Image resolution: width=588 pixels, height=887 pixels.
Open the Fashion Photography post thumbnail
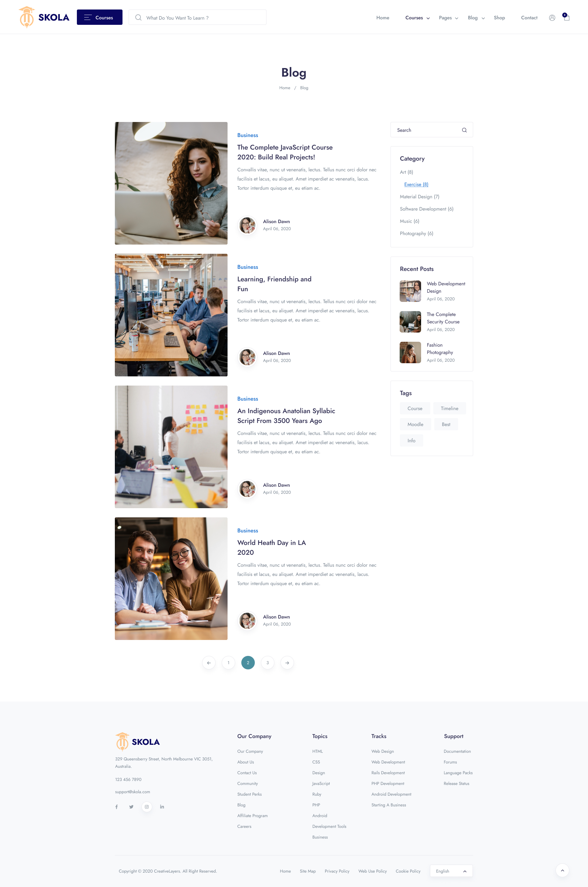tap(410, 352)
